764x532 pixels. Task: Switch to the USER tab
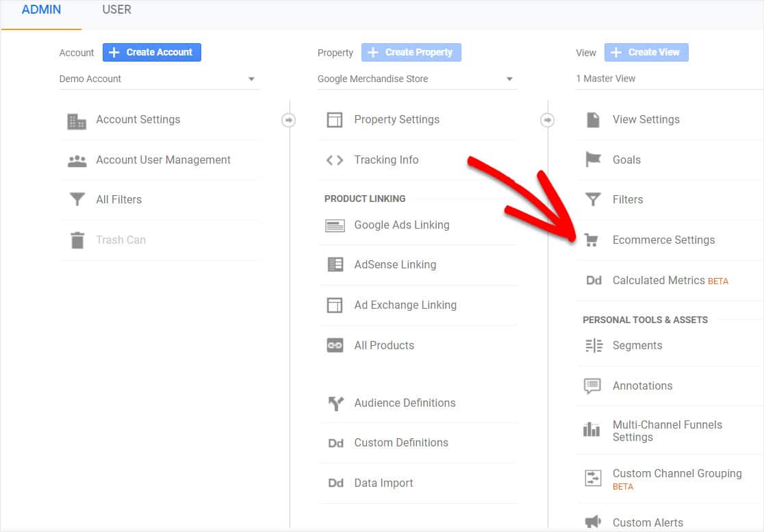click(x=116, y=10)
